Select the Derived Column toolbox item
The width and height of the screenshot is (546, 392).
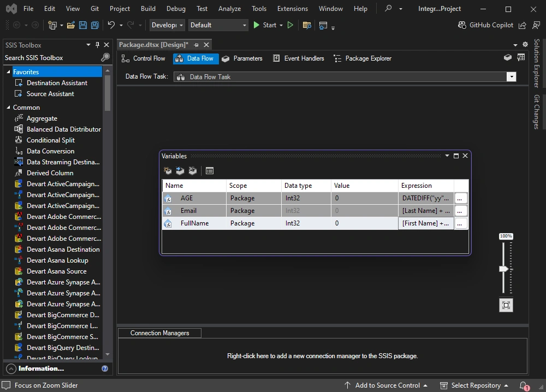[50, 173]
